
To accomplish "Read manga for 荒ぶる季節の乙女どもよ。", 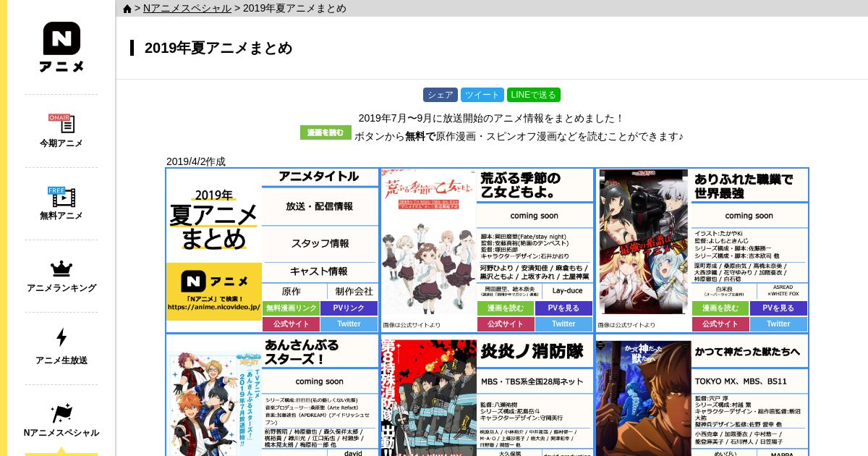I will [506, 308].
